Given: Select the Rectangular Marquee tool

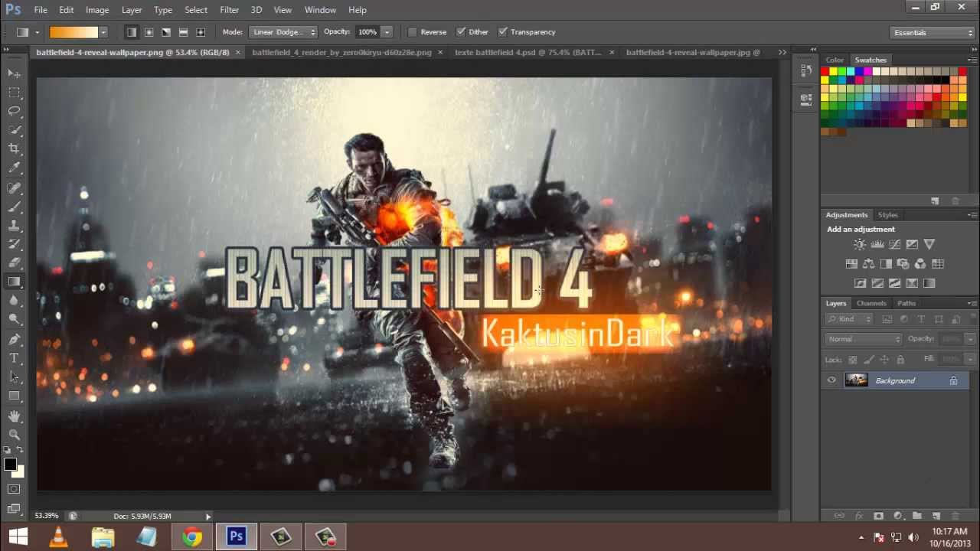Looking at the screenshot, I should coord(14,93).
